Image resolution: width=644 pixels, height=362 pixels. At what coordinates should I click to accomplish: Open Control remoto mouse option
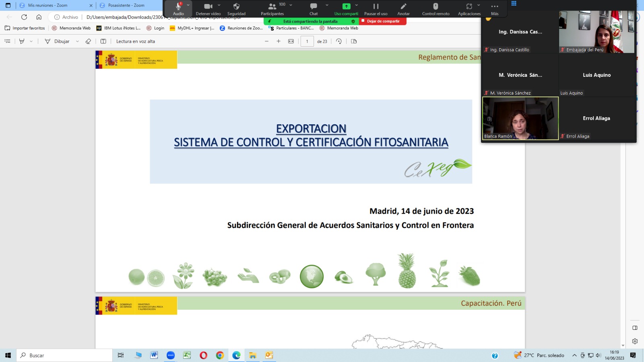436,8
